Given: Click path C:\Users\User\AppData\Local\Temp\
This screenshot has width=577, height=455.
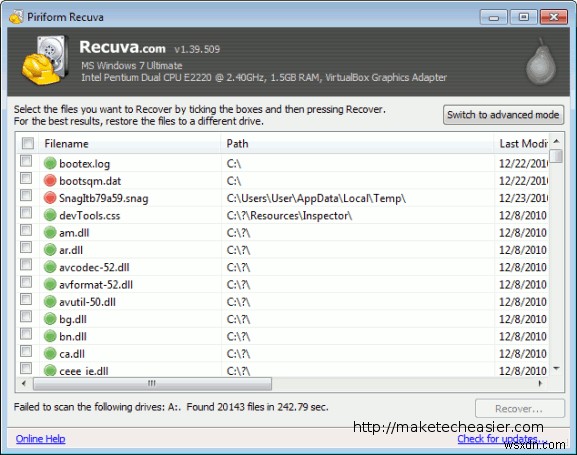Looking at the screenshot, I should [x=316, y=198].
